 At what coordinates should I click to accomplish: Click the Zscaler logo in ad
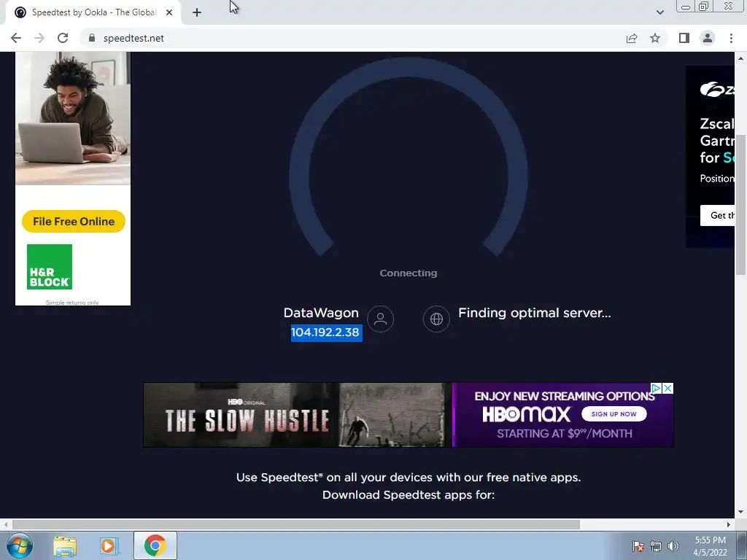click(x=716, y=89)
